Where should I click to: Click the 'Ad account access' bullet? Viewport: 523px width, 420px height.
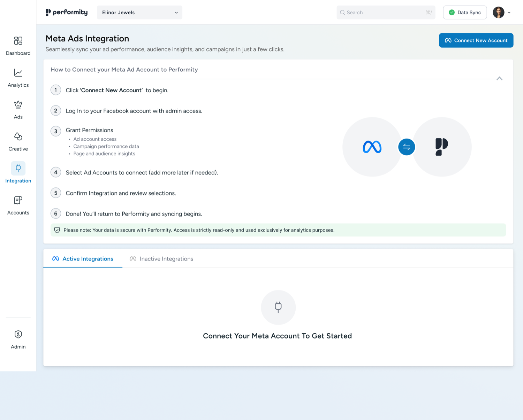tap(95, 139)
